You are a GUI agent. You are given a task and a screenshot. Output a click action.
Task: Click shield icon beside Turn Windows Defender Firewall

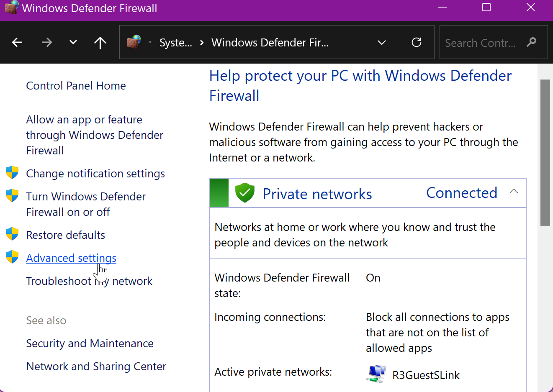[x=12, y=195]
